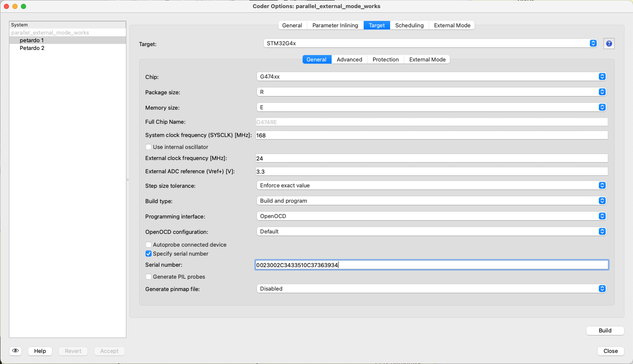Click the Help button
This screenshot has width=633, height=364.
[x=40, y=351]
